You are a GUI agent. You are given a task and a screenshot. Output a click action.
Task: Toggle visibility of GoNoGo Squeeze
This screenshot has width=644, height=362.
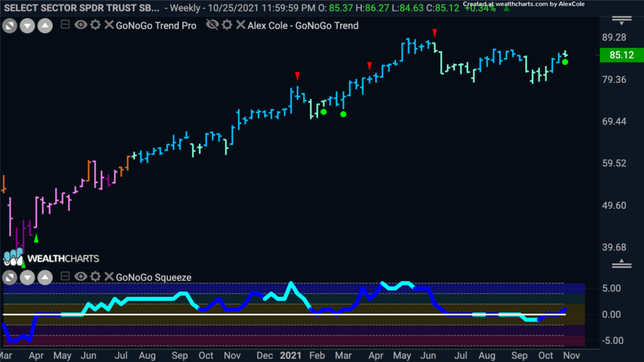pyautogui.click(x=80, y=277)
